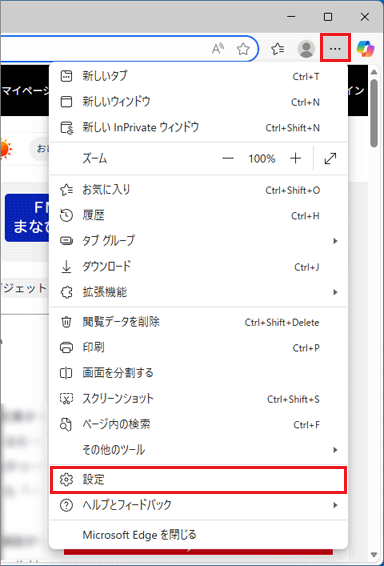Viewport: 384px width, 566px height.
Task: Click the InPrivate window icon
Action: point(66,128)
